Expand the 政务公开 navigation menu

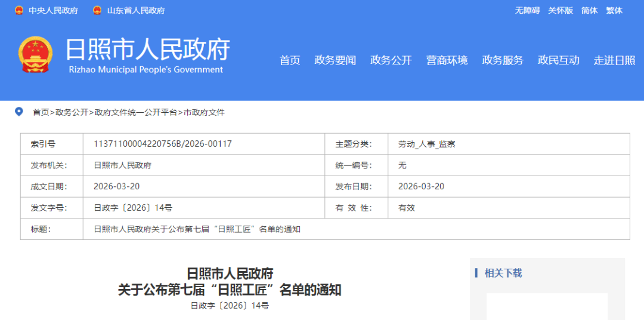(391, 60)
